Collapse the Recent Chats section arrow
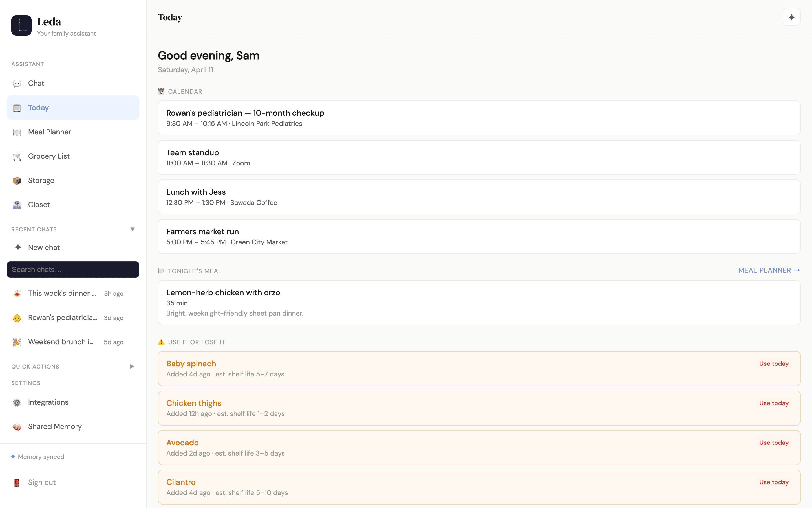812x508 pixels. (x=132, y=229)
